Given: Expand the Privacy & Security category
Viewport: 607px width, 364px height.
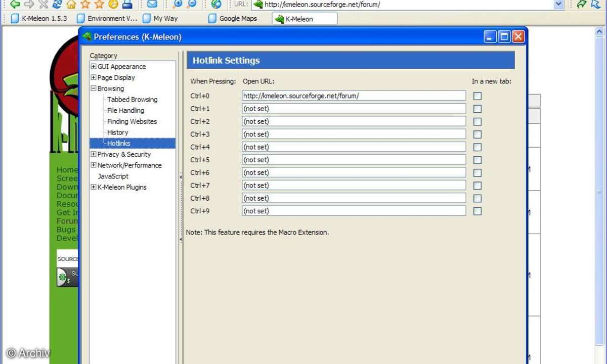Looking at the screenshot, I should [x=94, y=154].
